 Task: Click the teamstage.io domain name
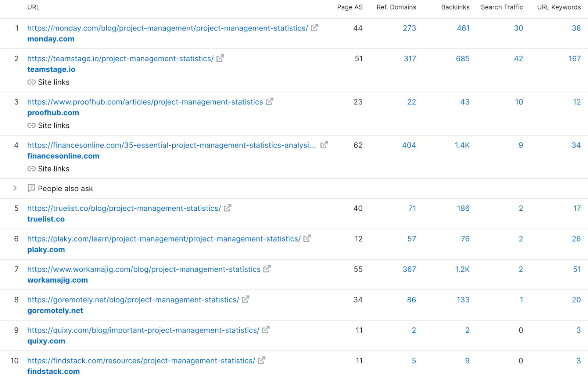coord(51,69)
